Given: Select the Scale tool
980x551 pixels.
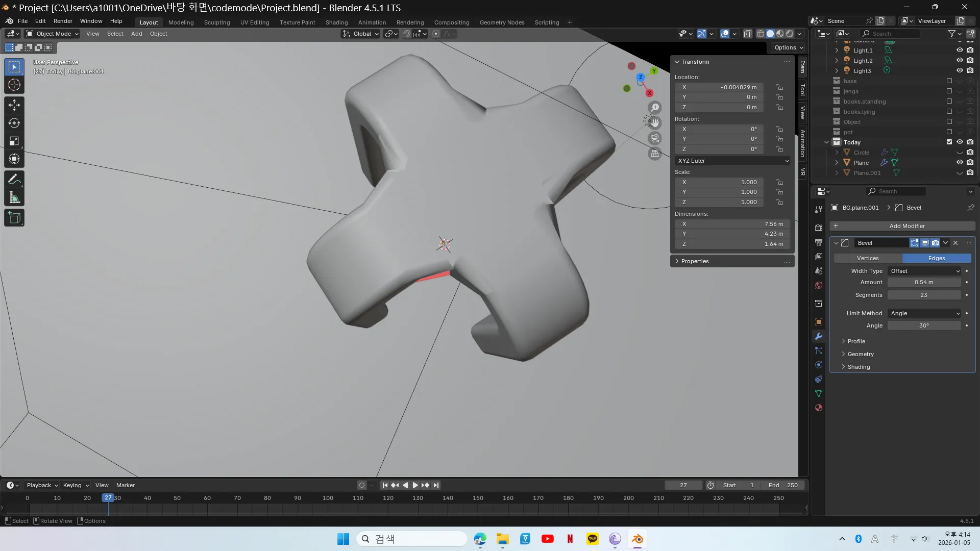Looking at the screenshot, I should [x=14, y=141].
